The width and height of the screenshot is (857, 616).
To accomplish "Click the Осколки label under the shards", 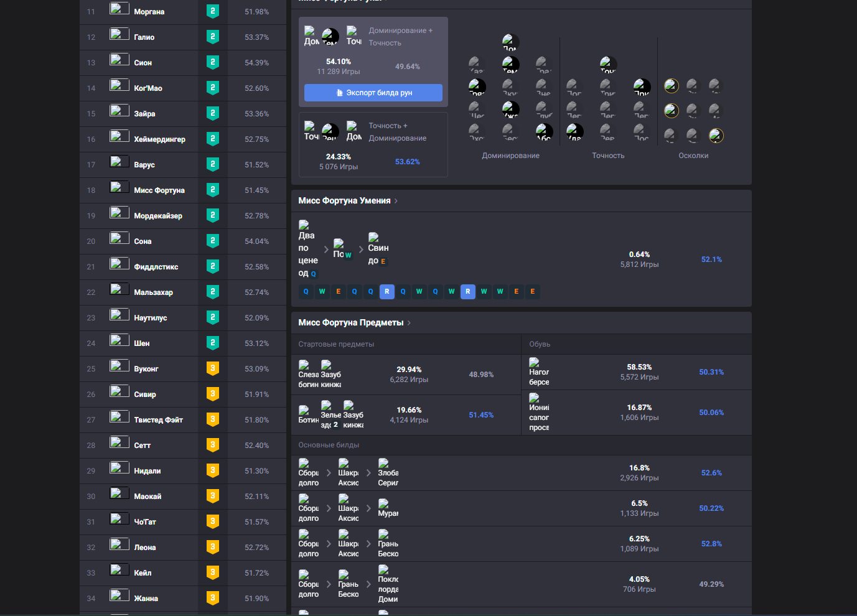I will click(x=693, y=156).
